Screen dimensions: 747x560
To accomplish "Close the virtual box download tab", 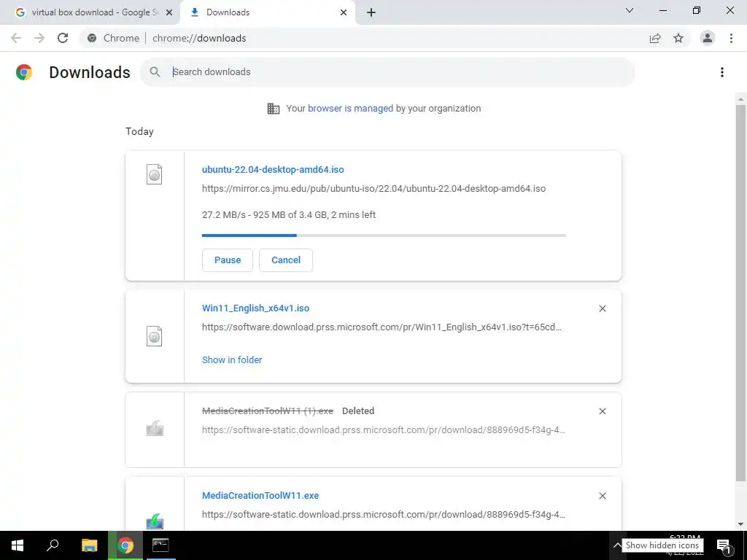I will click(169, 12).
